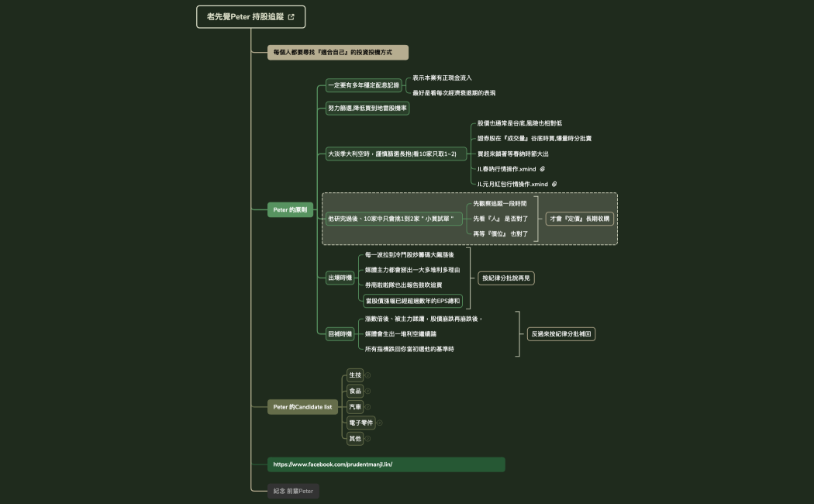
Task: Expand the 其他 node's collapsed children
Action: click(x=367, y=439)
